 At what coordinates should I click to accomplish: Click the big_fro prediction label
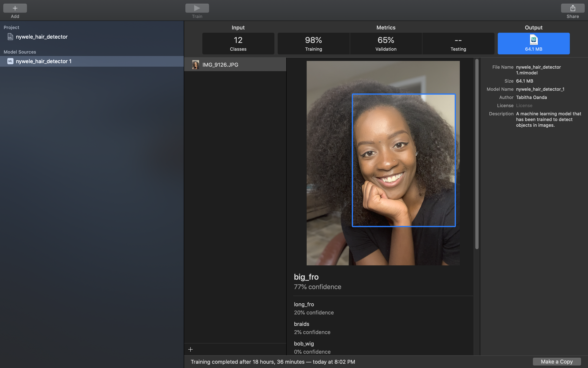click(x=306, y=277)
